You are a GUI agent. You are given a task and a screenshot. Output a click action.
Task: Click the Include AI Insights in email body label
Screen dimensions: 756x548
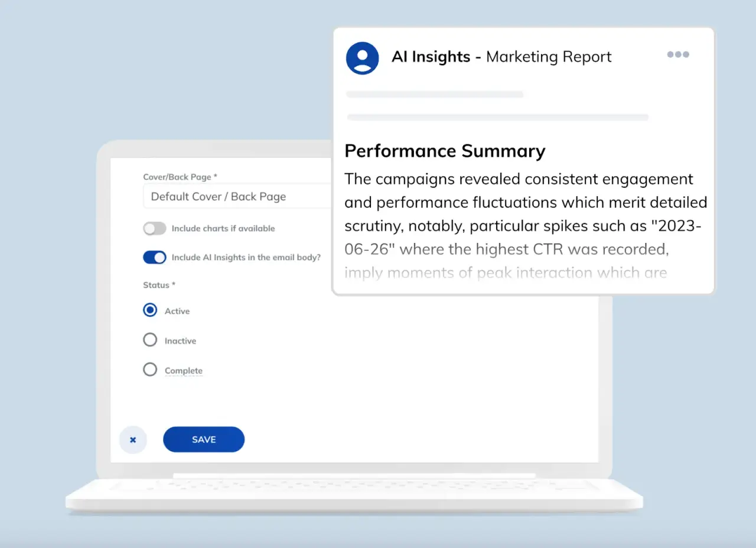click(246, 257)
